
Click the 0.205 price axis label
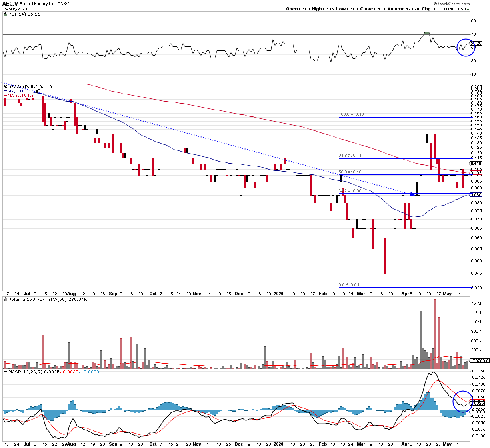click(x=476, y=87)
